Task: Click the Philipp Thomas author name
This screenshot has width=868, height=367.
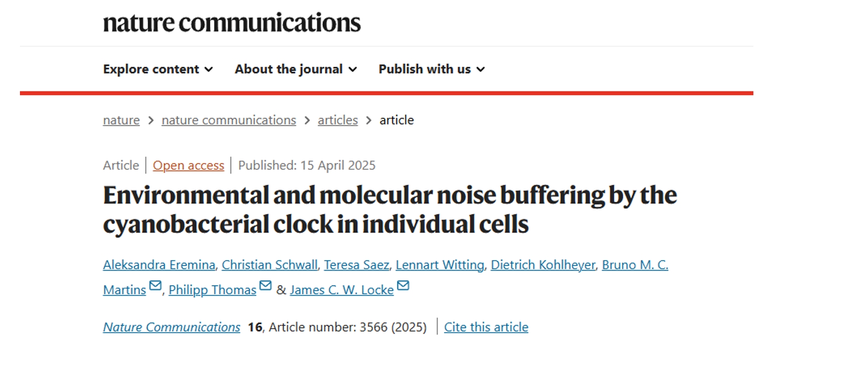Action: coord(212,290)
